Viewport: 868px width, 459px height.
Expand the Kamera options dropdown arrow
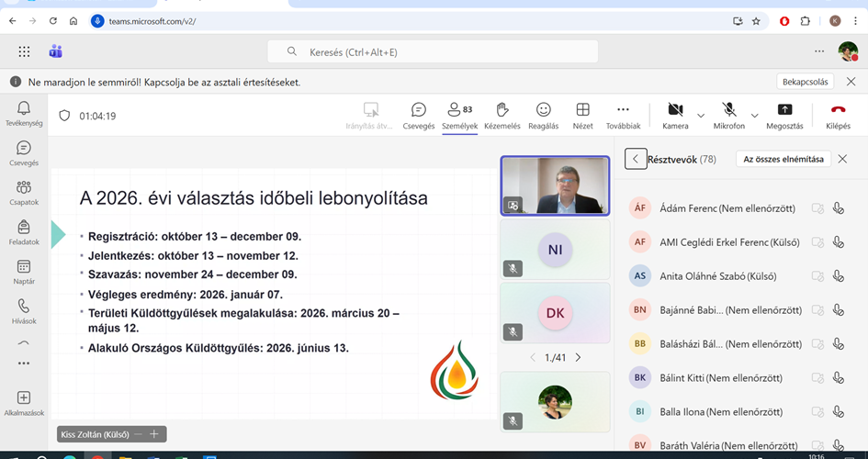point(701,116)
